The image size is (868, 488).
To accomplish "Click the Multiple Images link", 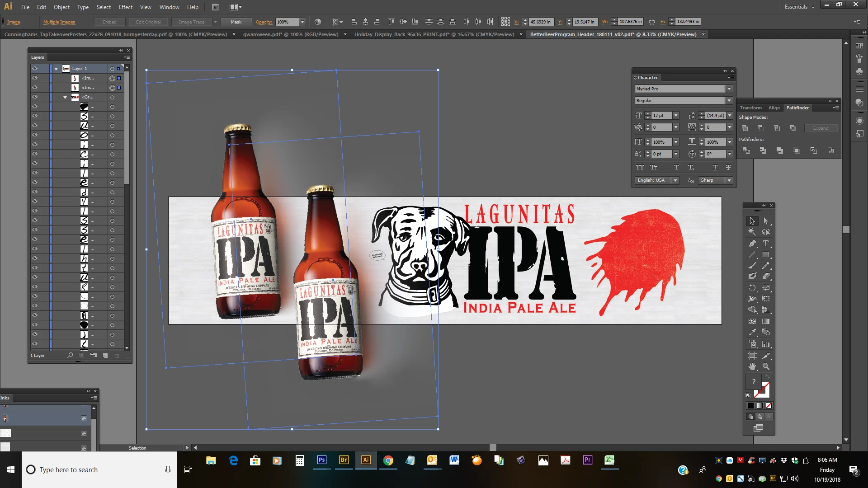I will (x=59, y=22).
